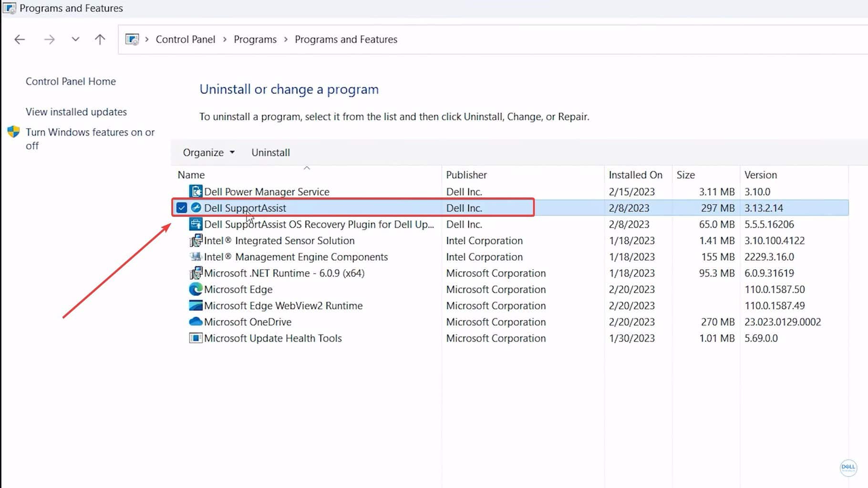
Task: Click the 65.0 MB size cell
Action: 717,224
